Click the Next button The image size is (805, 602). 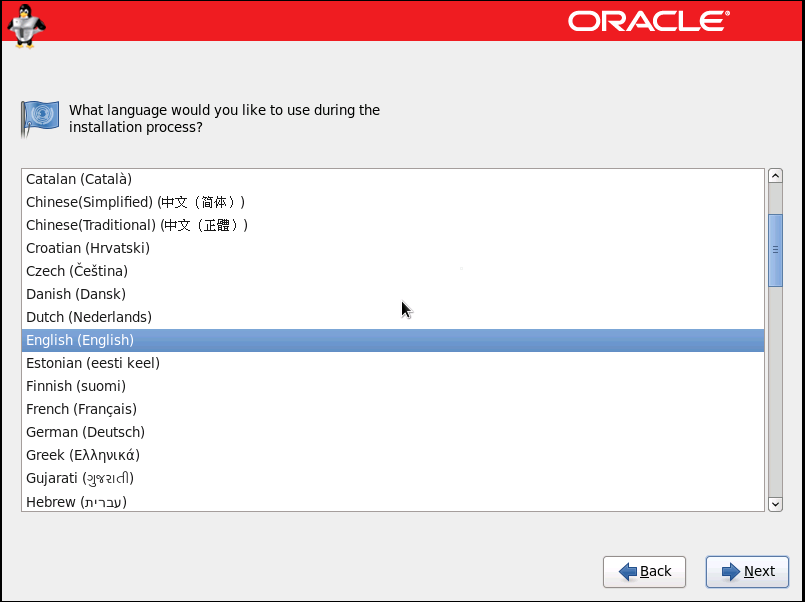[x=747, y=571]
